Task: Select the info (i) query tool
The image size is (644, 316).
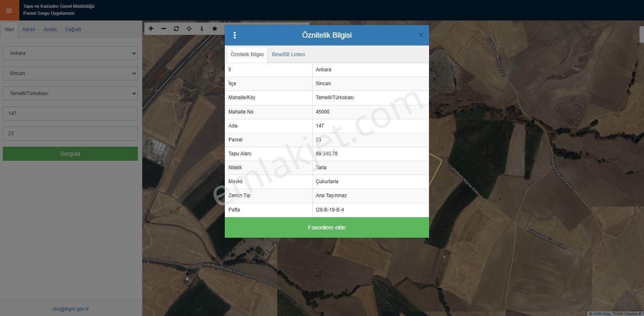Action: 201,29
